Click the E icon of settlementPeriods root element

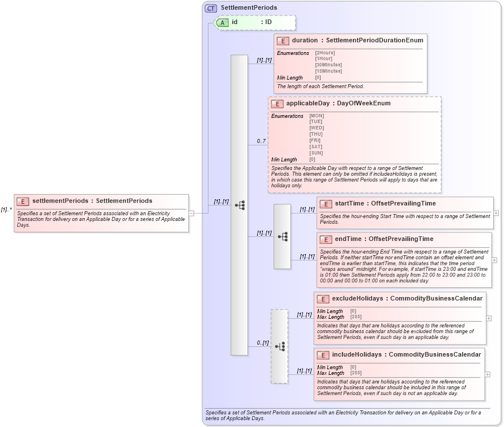(x=23, y=201)
